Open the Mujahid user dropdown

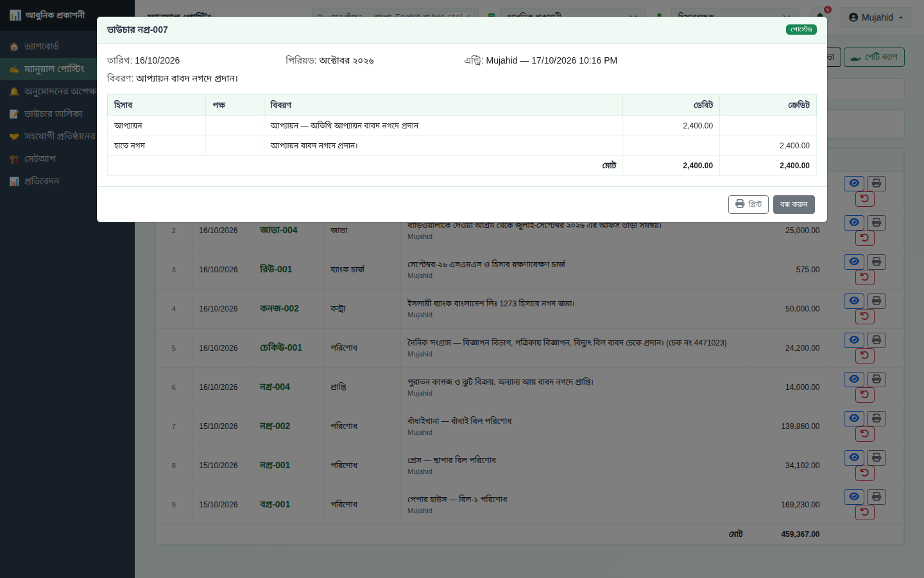point(876,17)
